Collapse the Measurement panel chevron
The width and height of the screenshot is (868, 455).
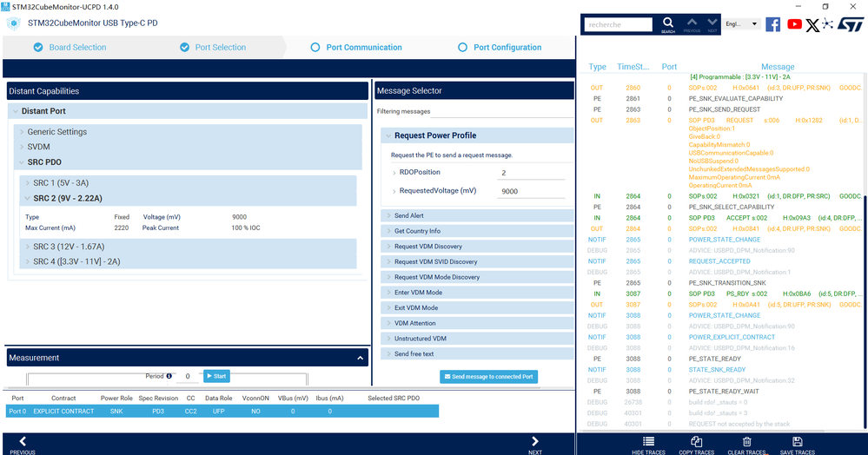click(361, 358)
